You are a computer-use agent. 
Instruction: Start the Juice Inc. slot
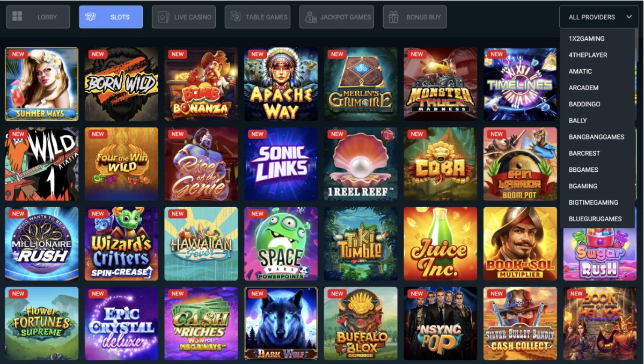click(440, 244)
